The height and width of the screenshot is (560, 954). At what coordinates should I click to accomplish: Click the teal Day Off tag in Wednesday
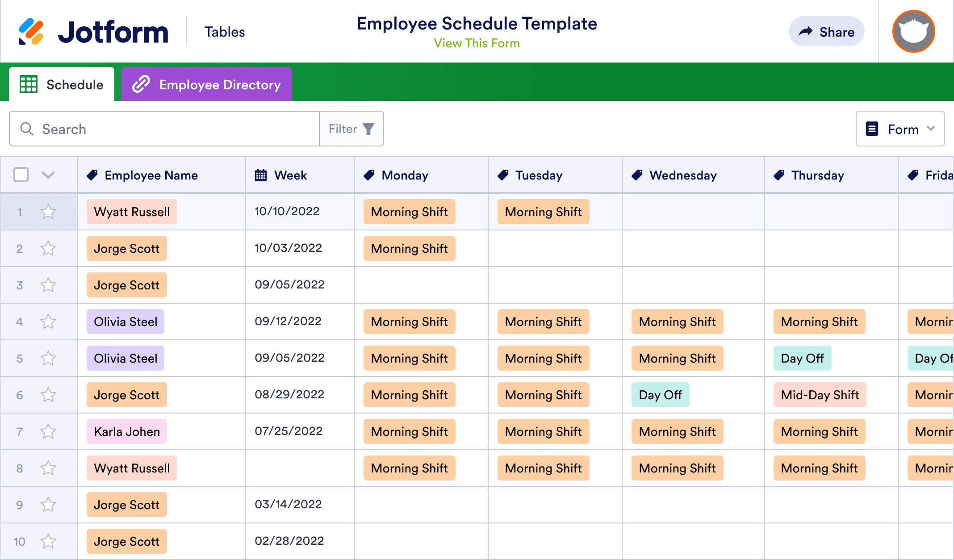[660, 395]
